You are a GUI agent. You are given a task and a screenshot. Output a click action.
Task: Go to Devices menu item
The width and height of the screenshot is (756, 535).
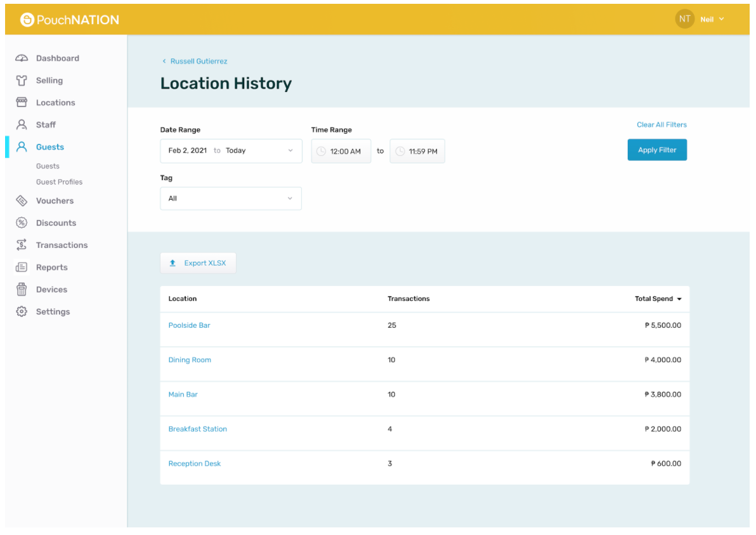[x=51, y=290]
